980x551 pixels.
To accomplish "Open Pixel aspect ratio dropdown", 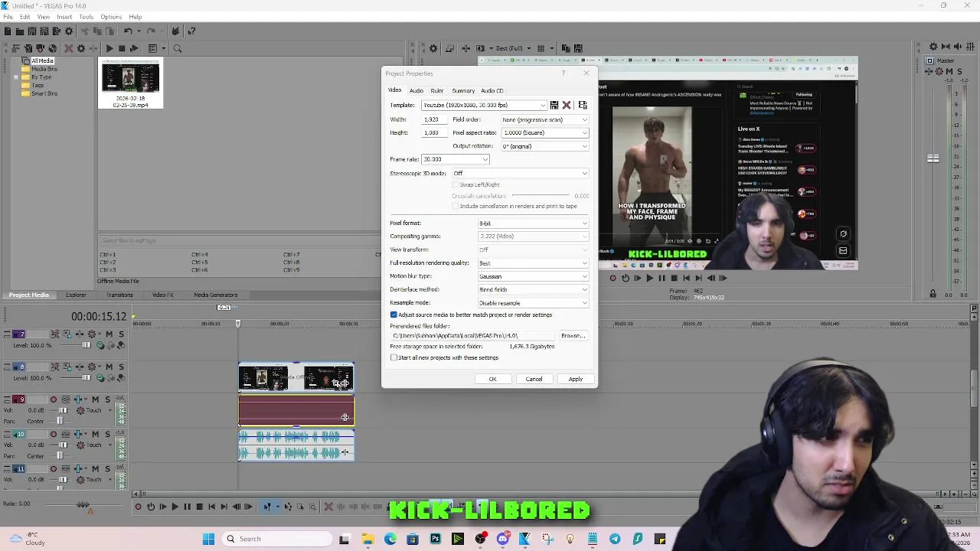I will pyautogui.click(x=585, y=132).
